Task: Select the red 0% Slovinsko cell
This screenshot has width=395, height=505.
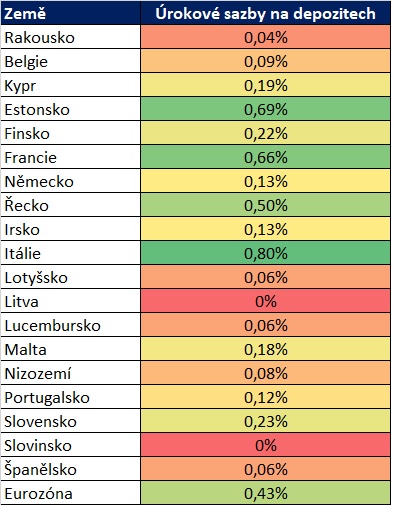Action: coord(265,445)
